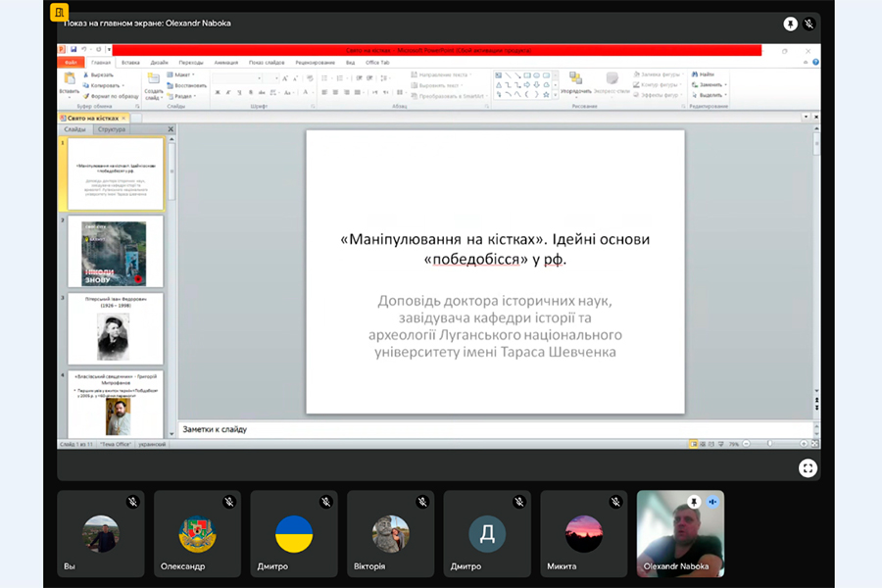Image resolution: width=882 pixels, height=588 pixels.
Task: Click the Восстановить button
Action: coord(186,85)
